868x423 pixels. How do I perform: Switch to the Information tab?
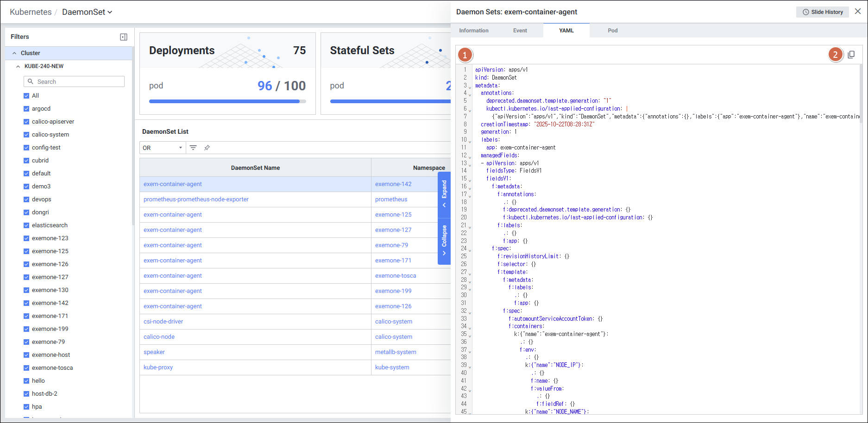pos(473,31)
